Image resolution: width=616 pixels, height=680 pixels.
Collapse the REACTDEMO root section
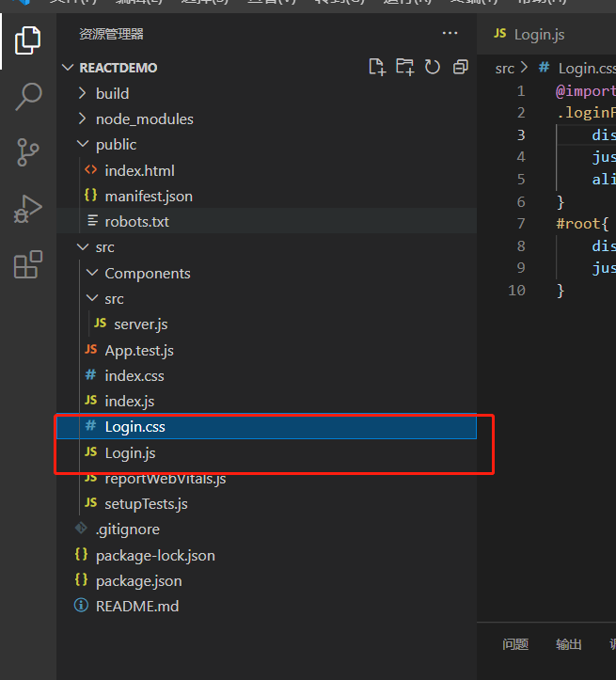[68, 68]
